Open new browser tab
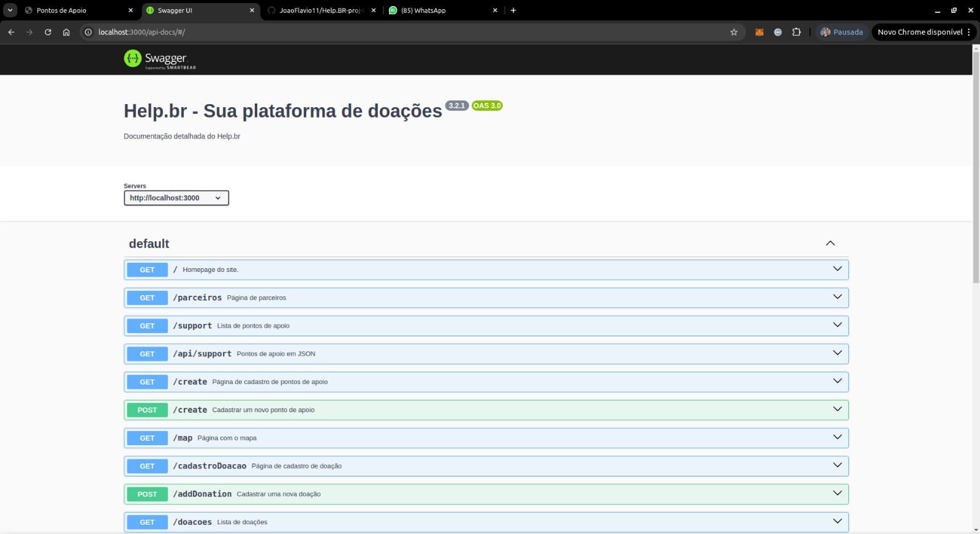The width and height of the screenshot is (980, 534). click(x=513, y=10)
